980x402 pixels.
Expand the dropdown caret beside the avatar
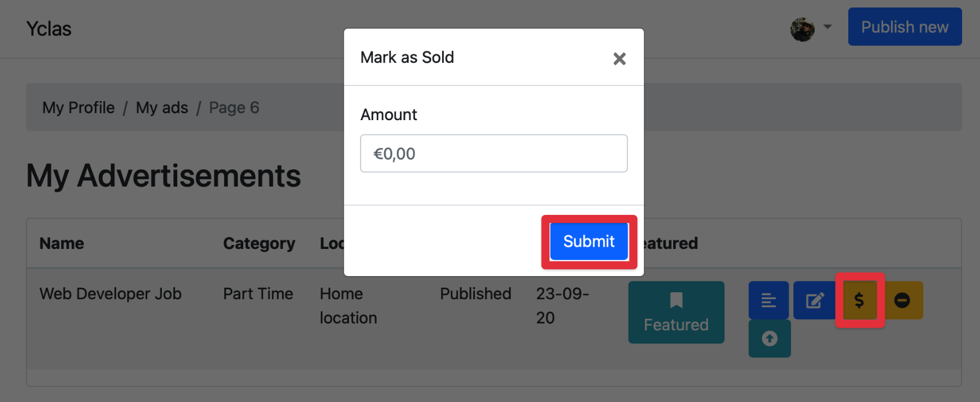[827, 27]
